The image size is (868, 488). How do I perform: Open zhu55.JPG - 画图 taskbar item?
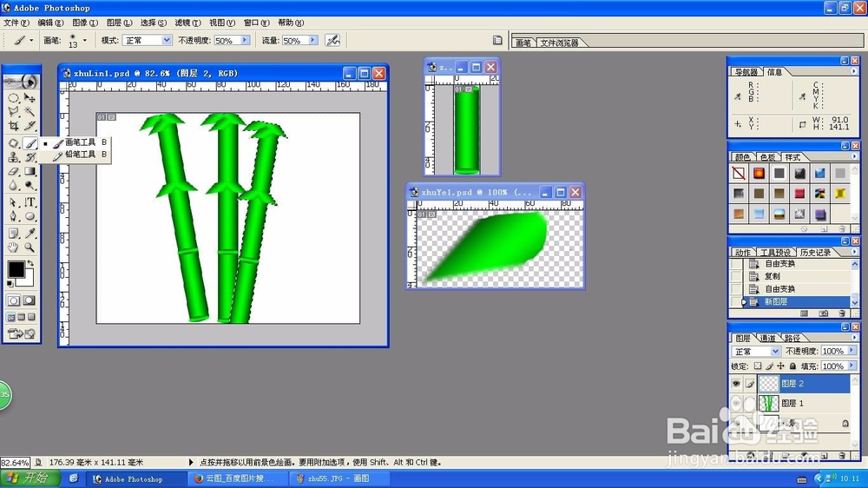point(339,478)
